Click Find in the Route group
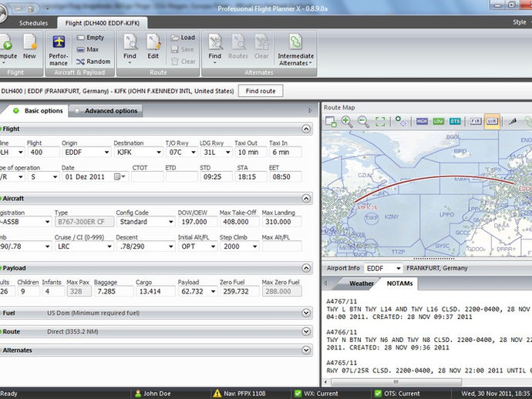 click(x=130, y=49)
